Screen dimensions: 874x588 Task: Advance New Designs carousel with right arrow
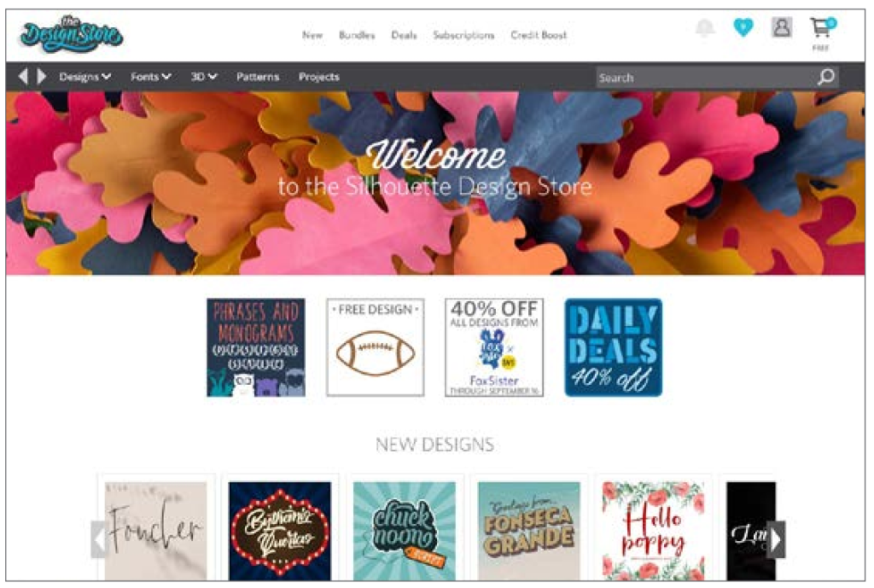point(776,539)
